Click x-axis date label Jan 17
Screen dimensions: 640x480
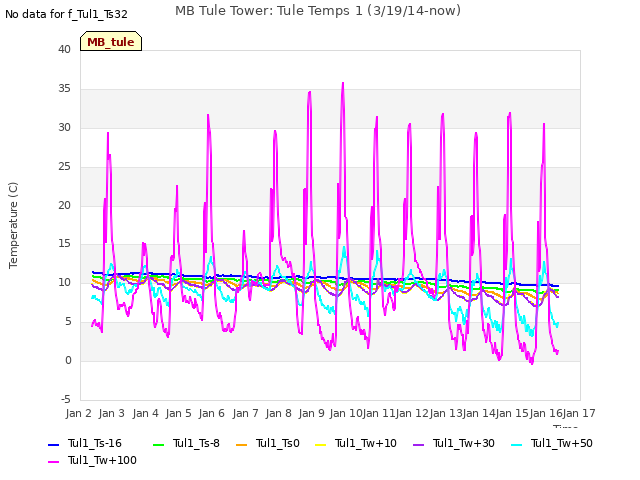point(579,413)
